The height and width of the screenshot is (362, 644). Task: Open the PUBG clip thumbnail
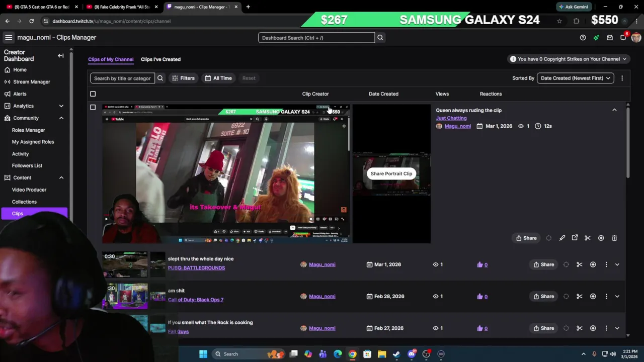point(125,265)
